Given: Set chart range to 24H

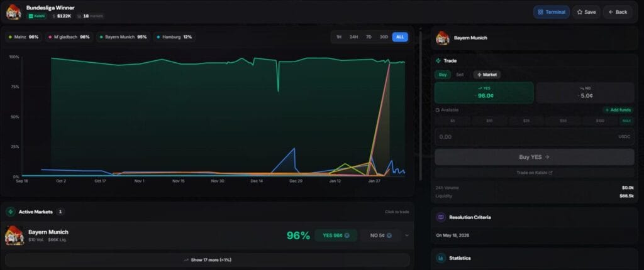Looking at the screenshot, I should (353, 37).
